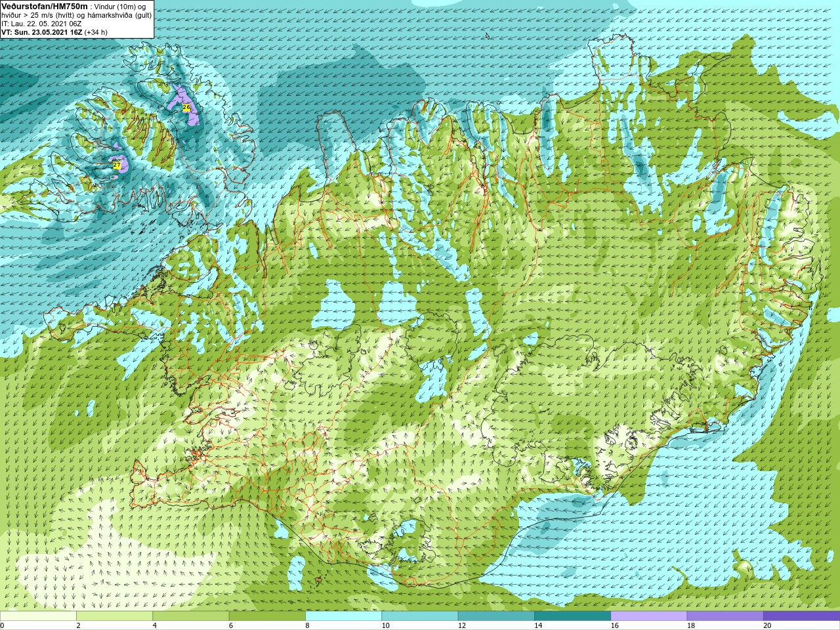Click the 2–4 m/s light green legend swatch
This screenshot has height=630, width=840.
click(x=114, y=616)
